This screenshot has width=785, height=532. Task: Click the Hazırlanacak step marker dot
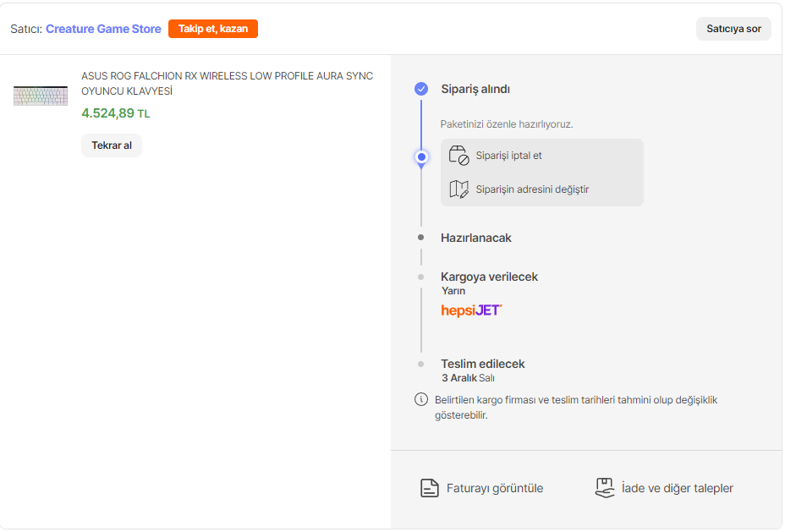tap(421, 238)
